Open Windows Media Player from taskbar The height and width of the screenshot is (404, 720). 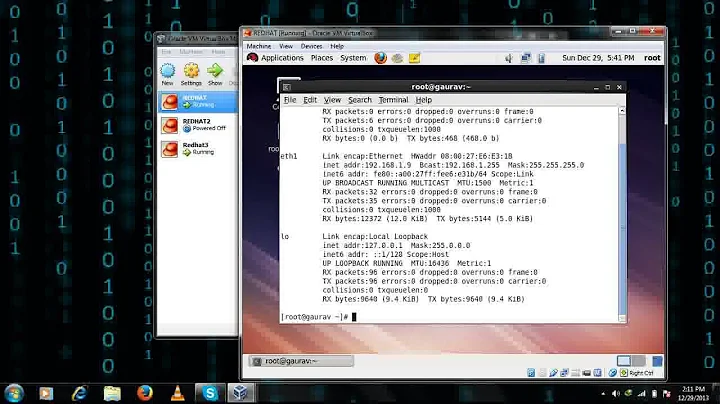tap(46, 393)
